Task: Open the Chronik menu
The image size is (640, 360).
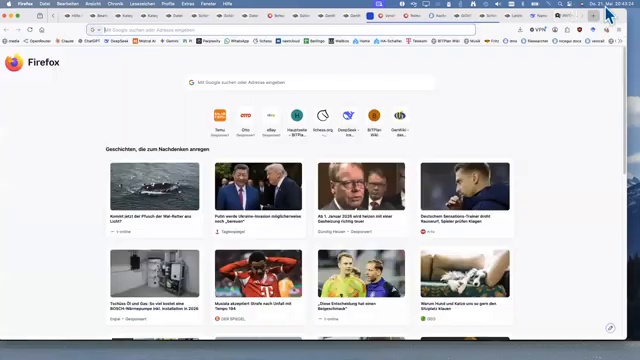Action: [x=115, y=4]
